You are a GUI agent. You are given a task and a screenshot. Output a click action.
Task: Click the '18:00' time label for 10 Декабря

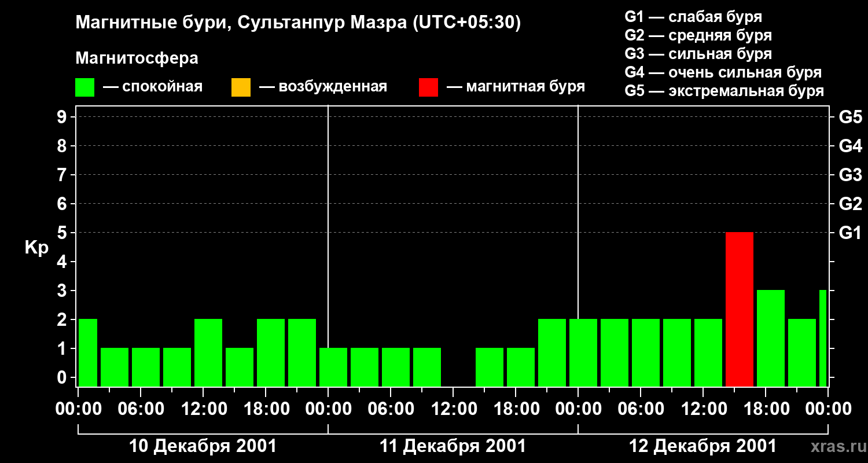pos(266,409)
